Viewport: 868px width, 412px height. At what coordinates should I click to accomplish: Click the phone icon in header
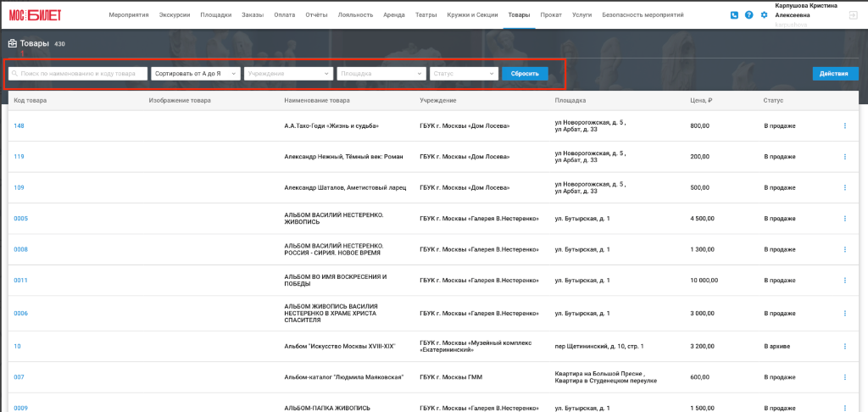pos(734,15)
